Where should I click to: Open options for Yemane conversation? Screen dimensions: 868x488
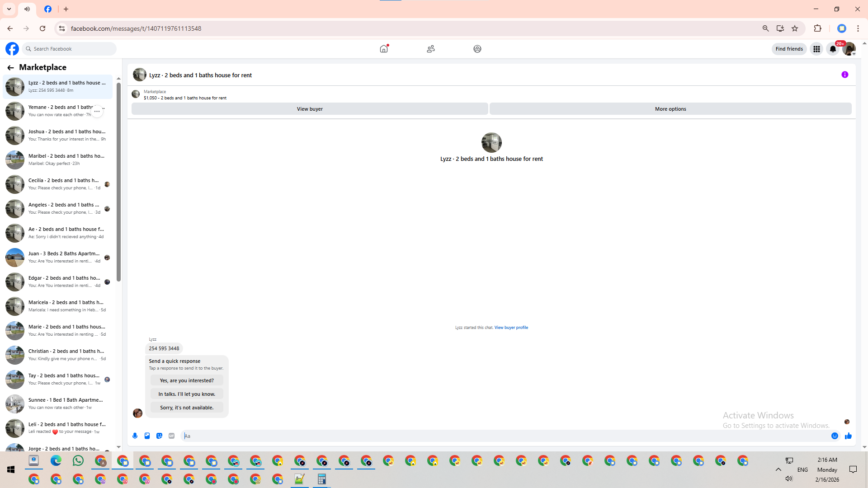[97, 111]
